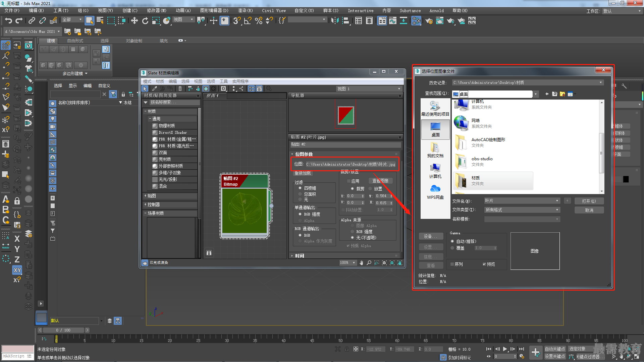Viewport: 644px width, 362px height.
Task: Select the 材质 folder in file list
Action: point(493,181)
